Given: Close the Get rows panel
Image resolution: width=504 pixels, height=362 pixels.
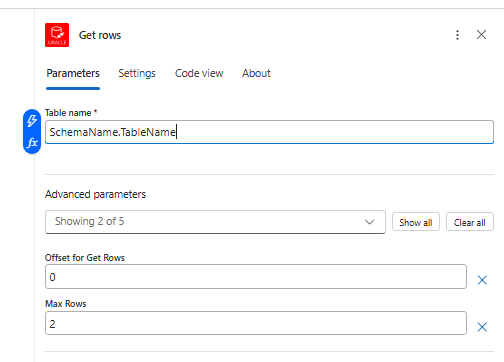Looking at the screenshot, I should (x=481, y=35).
